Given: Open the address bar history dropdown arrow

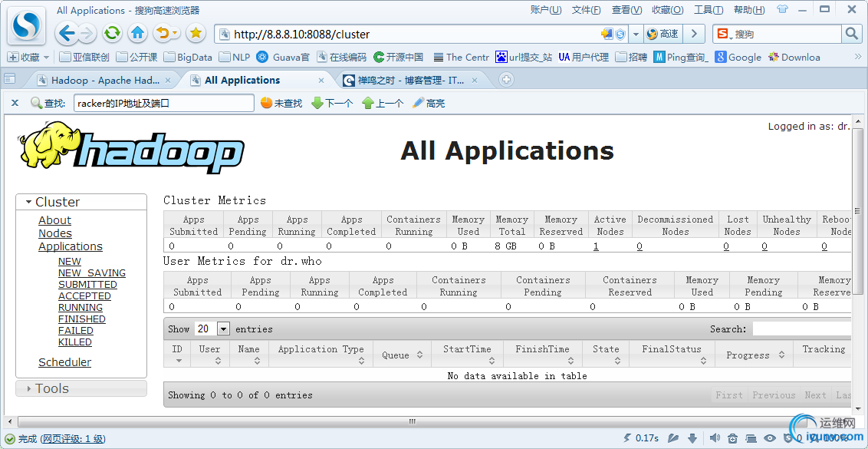Looking at the screenshot, I should coord(636,35).
